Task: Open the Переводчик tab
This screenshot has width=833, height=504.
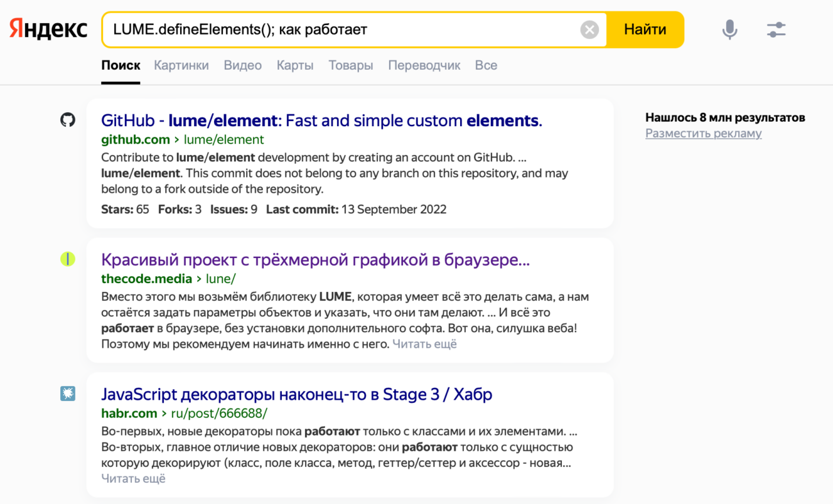Action: (x=424, y=65)
